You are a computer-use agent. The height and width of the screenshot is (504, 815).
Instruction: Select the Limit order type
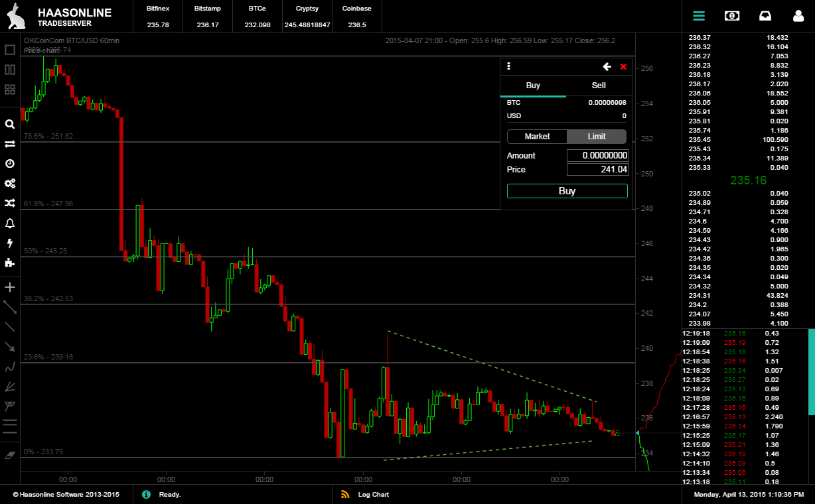[x=597, y=137]
